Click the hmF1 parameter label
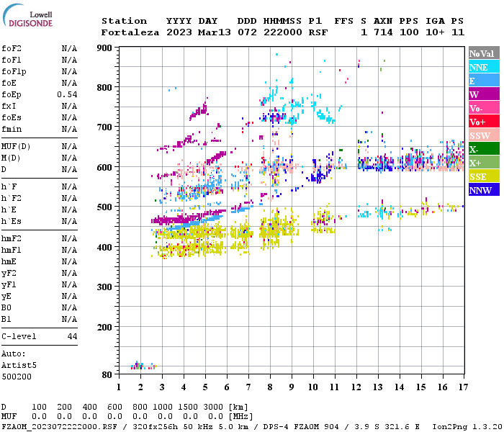Viewport: 504px width, 432px height. [x=12, y=251]
